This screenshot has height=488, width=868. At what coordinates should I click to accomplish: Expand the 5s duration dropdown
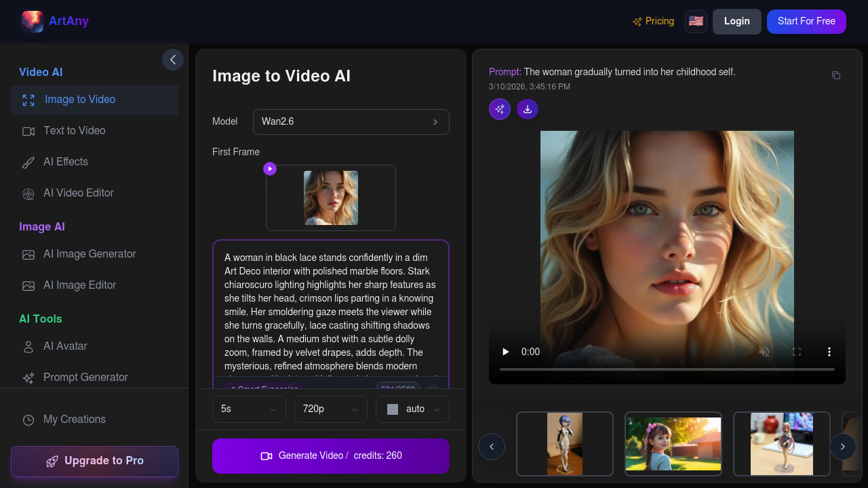249,409
